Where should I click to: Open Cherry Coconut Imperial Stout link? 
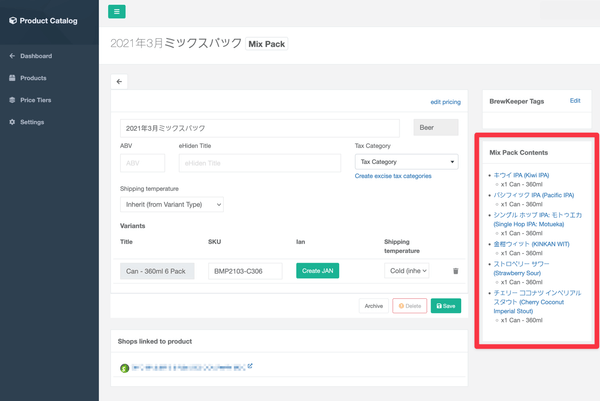[537, 302]
